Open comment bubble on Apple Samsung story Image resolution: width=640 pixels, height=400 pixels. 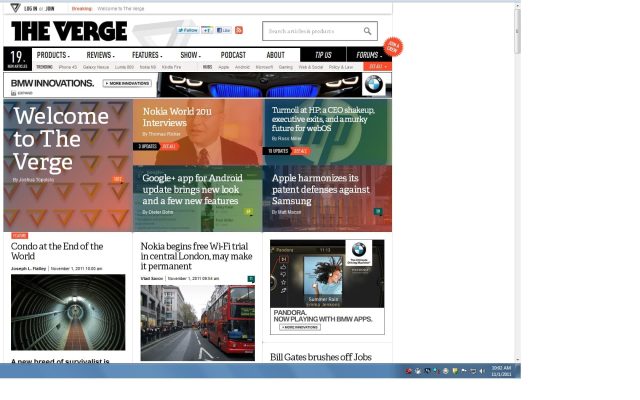[x=378, y=211]
